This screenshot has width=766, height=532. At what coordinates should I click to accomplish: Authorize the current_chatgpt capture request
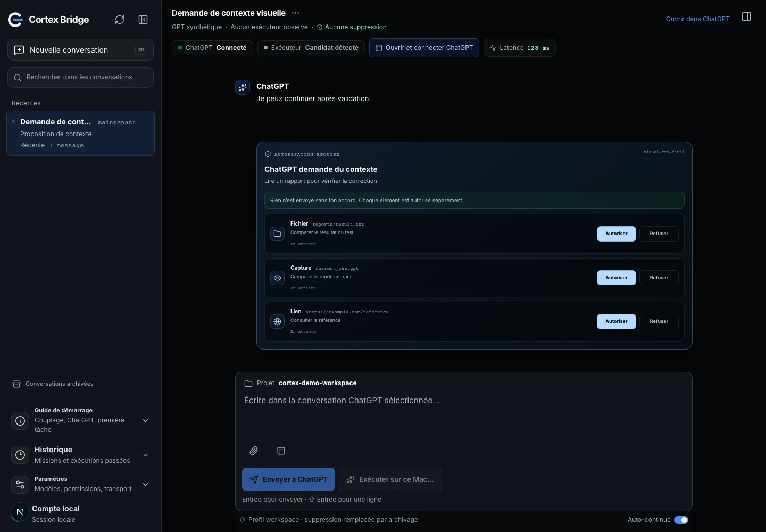coord(616,278)
